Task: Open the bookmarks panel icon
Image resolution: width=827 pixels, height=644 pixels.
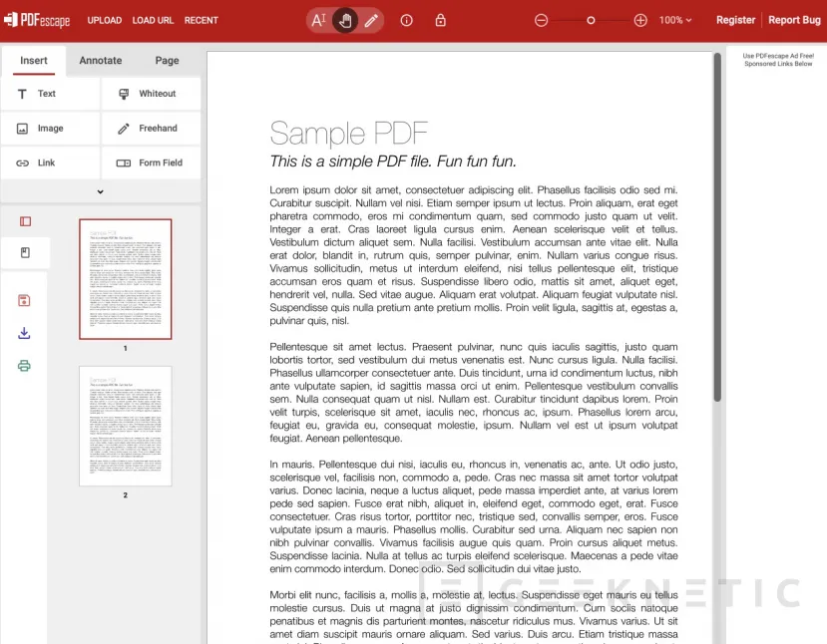Action: (25, 253)
